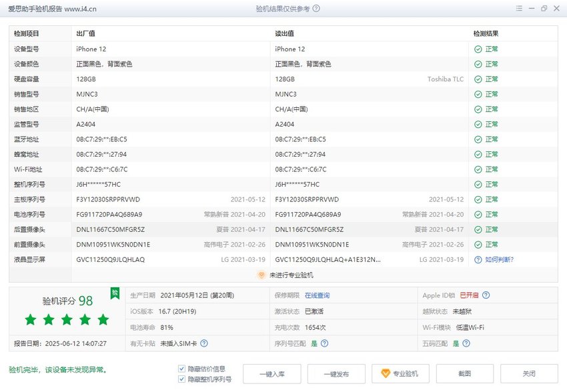The width and height of the screenshot is (567, 392).
Task: Click the 读出值 column header
Action: [x=285, y=33]
